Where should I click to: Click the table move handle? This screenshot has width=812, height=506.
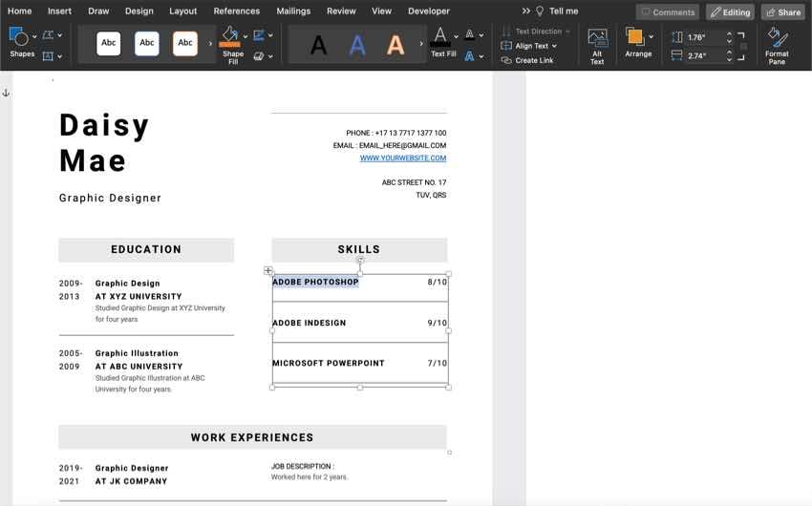point(267,270)
